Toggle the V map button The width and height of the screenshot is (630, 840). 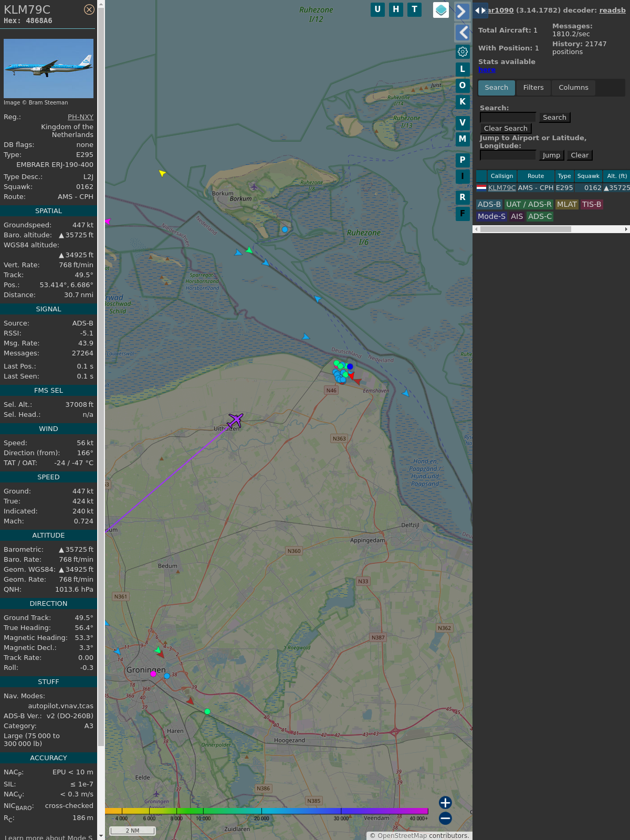click(463, 123)
